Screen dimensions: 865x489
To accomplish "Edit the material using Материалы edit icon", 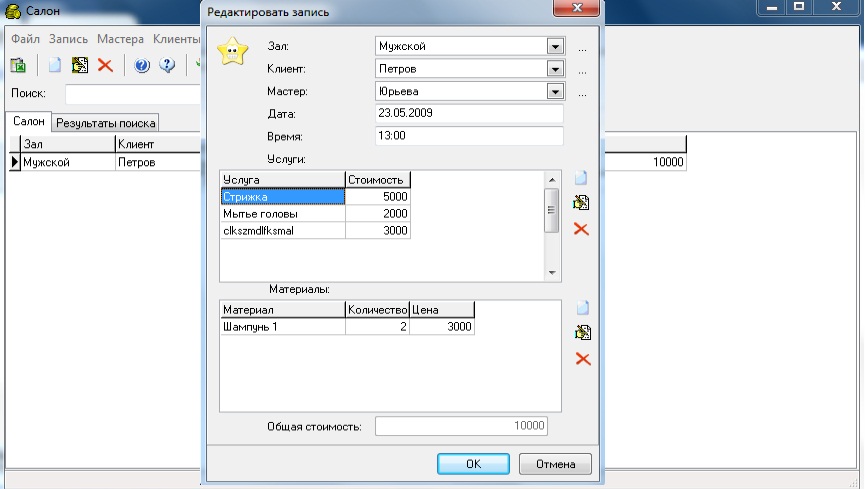I will point(583,332).
